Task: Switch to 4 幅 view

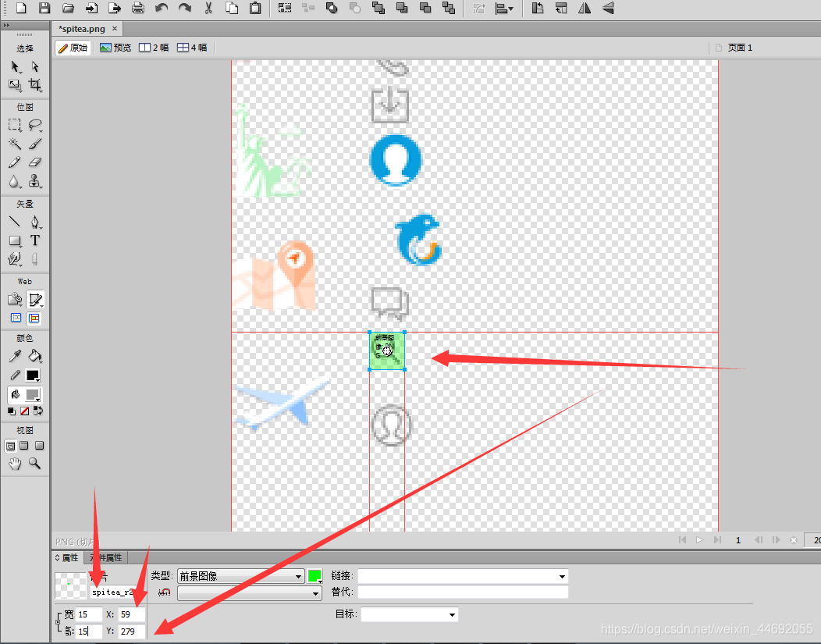Action: tap(192, 48)
